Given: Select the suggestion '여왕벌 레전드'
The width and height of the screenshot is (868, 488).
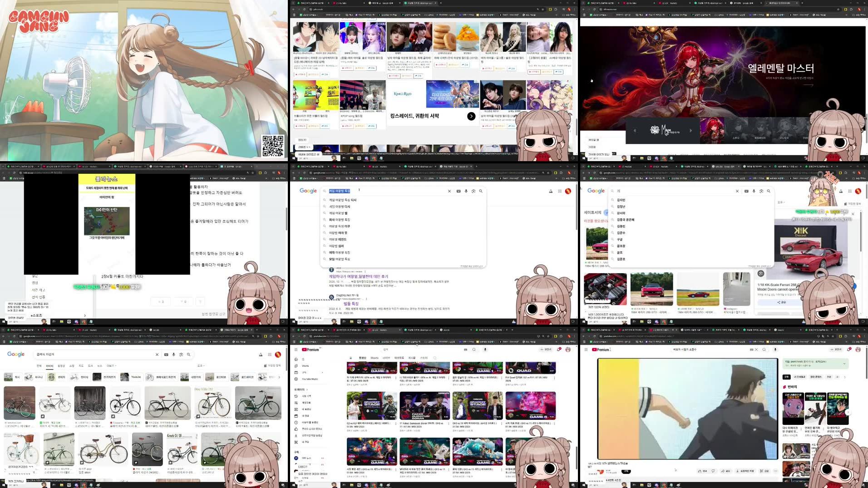Looking at the screenshot, I should (337, 239).
